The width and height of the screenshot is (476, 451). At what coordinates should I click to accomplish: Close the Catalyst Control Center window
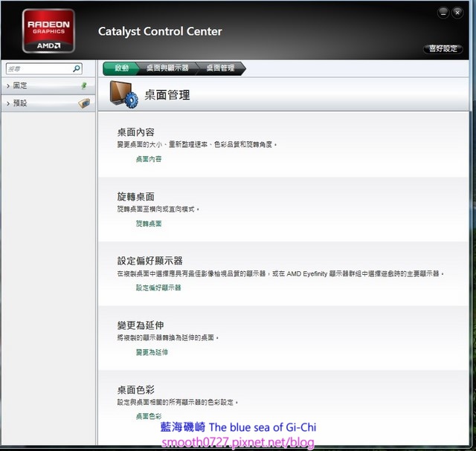[457, 13]
